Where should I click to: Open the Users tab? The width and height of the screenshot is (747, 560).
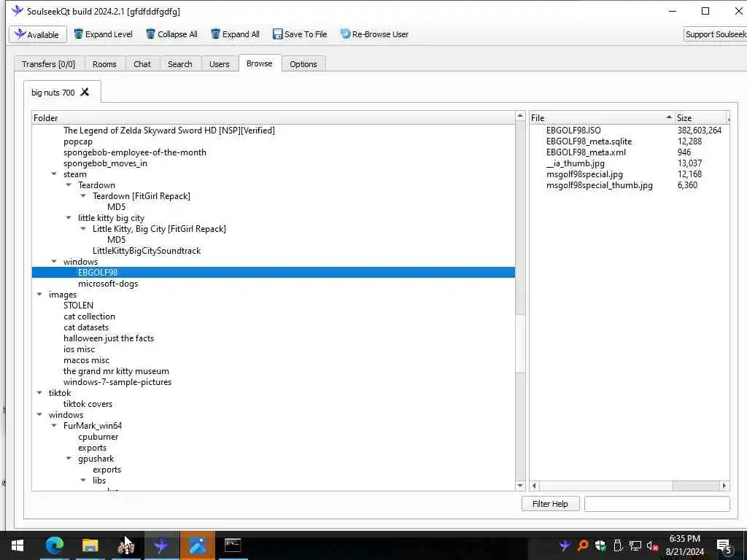pyautogui.click(x=219, y=64)
